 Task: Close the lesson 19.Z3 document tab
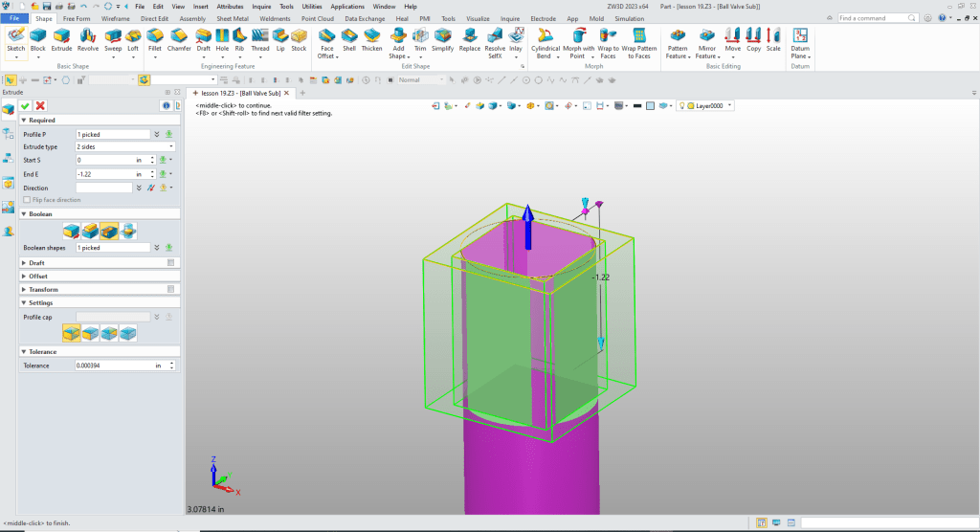click(x=286, y=93)
